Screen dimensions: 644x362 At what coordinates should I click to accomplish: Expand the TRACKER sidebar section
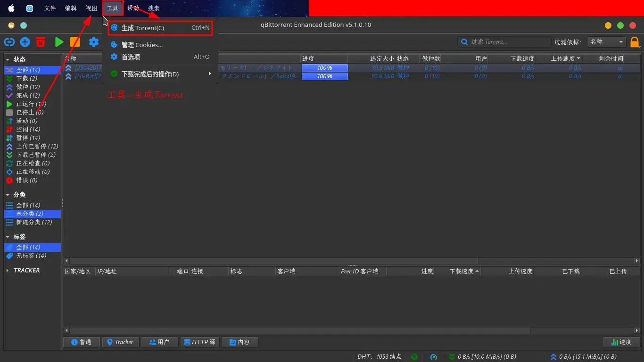(8, 271)
